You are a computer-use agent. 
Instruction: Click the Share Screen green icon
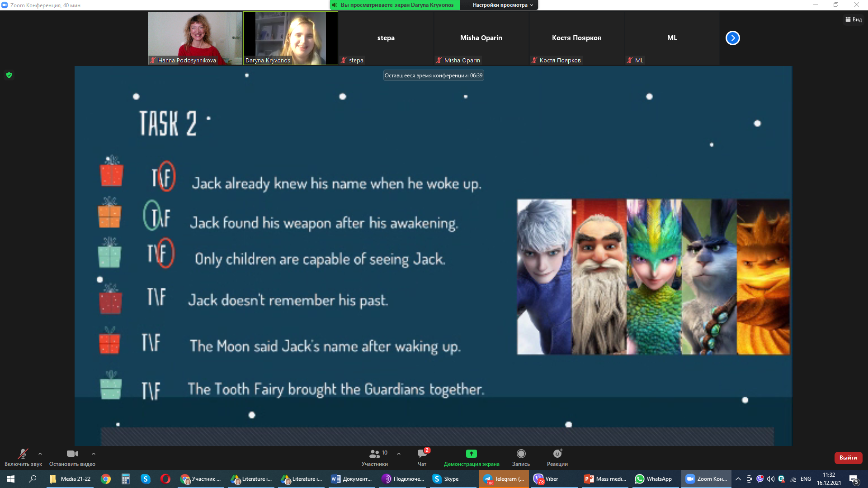tap(471, 454)
